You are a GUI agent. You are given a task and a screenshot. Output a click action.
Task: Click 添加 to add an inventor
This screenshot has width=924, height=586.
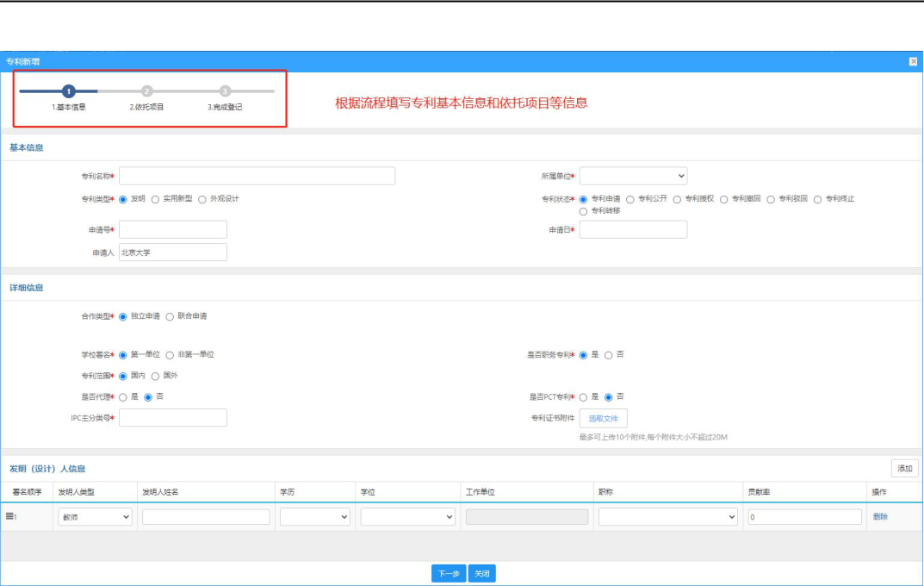pyautogui.click(x=904, y=469)
